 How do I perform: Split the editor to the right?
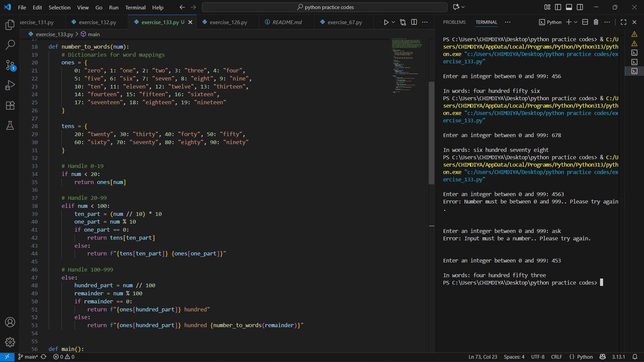(x=415, y=23)
